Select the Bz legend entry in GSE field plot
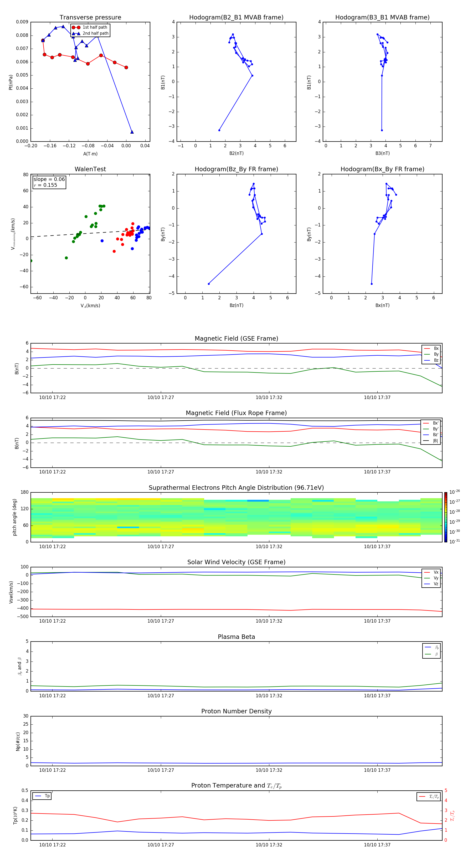 tap(431, 360)
